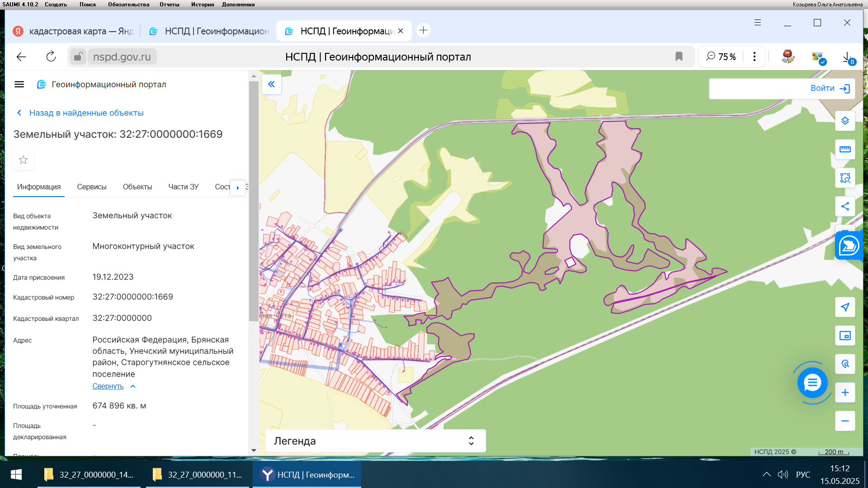Go back in browser history
Screen dimensions: 868x488
21,56
